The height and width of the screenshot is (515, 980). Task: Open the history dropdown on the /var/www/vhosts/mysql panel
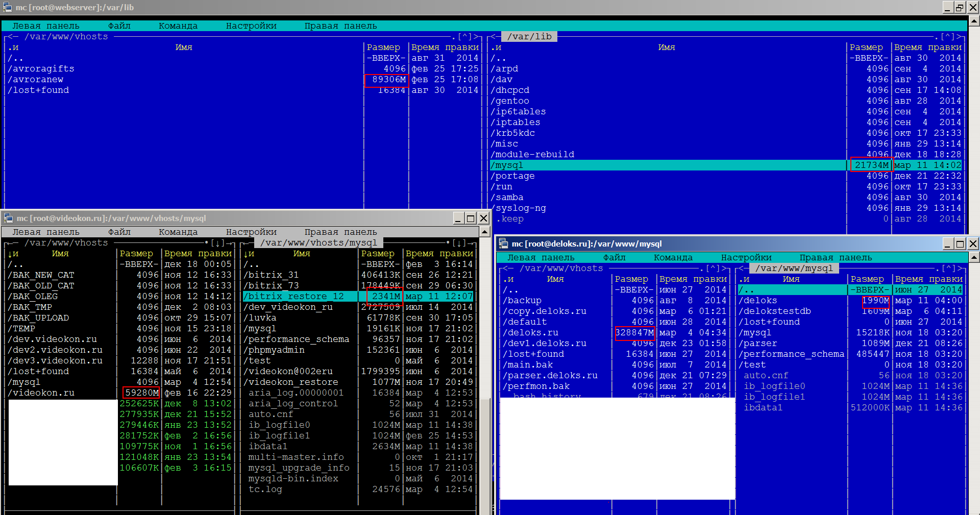click(x=459, y=243)
